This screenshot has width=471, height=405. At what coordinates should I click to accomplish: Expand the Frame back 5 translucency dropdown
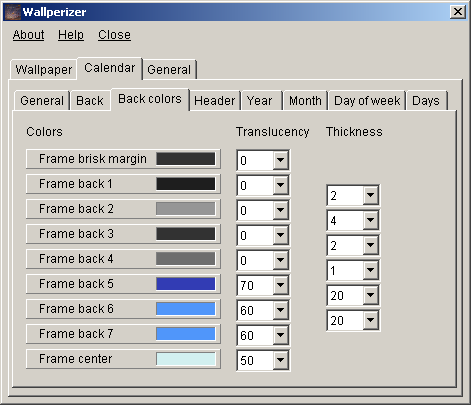pos(281,285)
